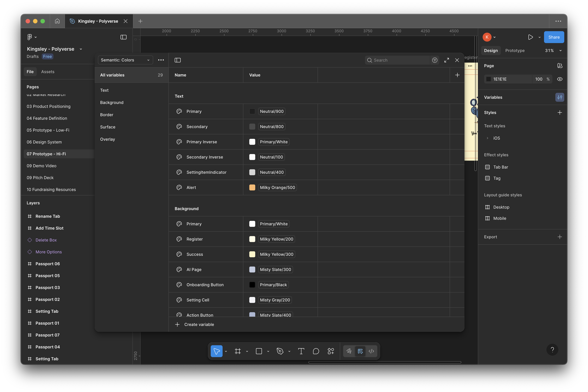The width and height of the screenshot is (588, 392).
Task: Expand the iOS text styles group
Action: (x=487, y=138)
